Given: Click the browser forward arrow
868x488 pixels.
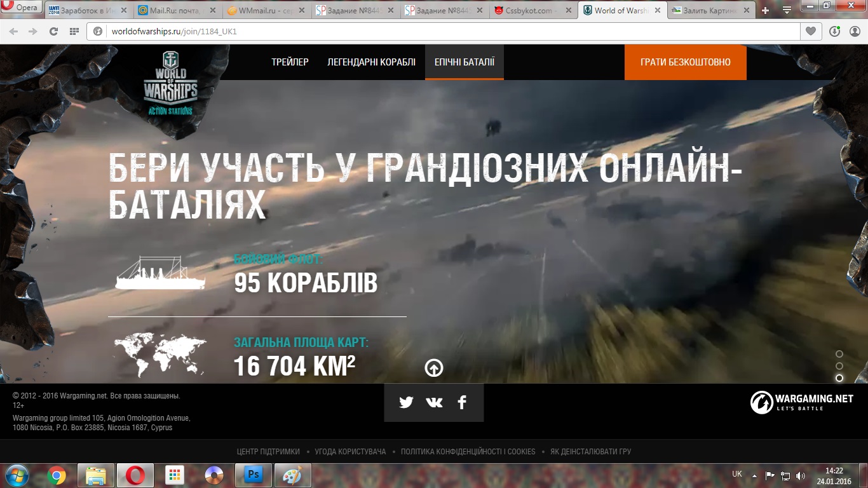Looking at the screenshot, I should point(32,31).
